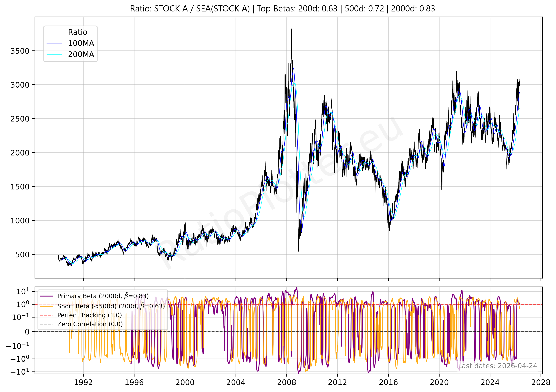Click the x-axis year label 2020
The width and height of the screenshot is (556, 392).
439,382
